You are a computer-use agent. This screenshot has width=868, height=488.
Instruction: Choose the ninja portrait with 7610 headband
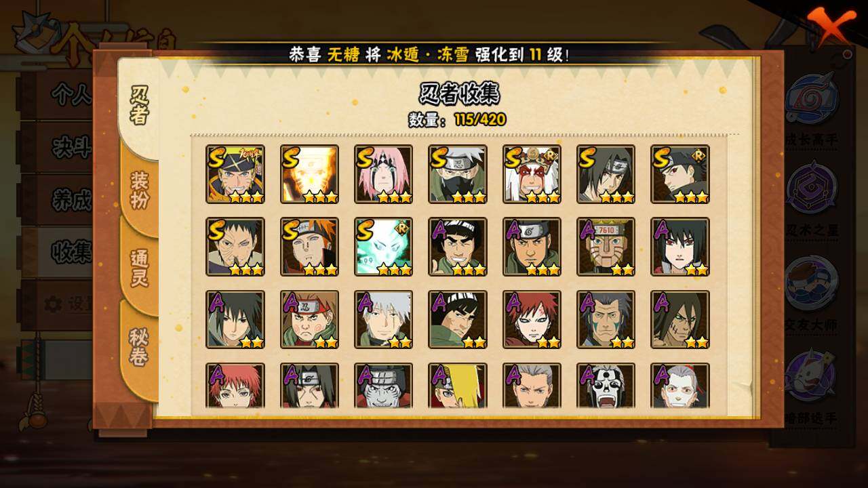coord(606,247)
